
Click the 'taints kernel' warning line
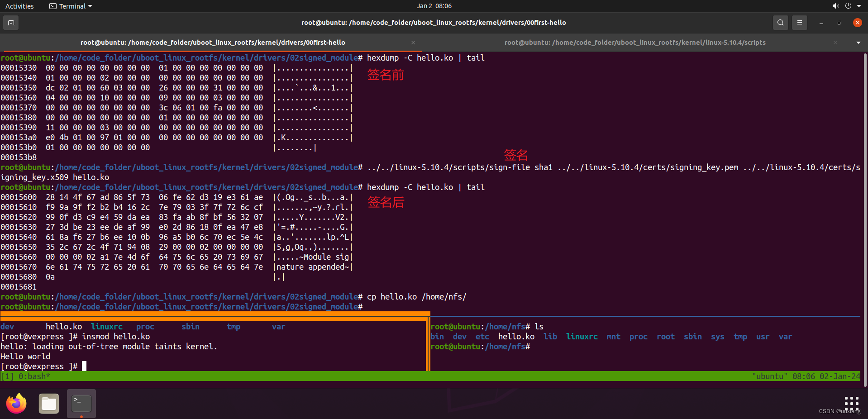[109, 347]
